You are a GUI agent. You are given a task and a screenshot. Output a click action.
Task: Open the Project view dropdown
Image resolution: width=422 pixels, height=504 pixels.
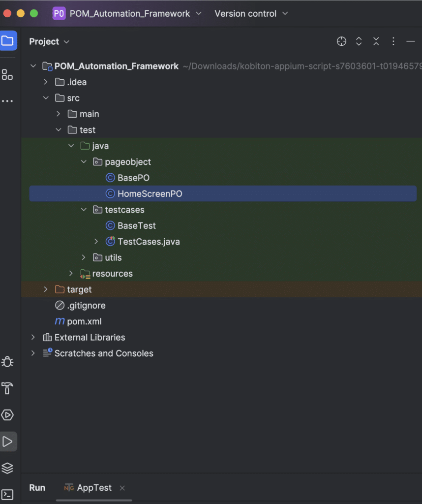[x=49, y=41]
